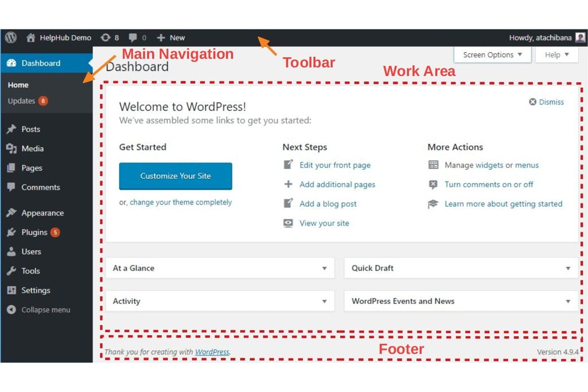The width and height of the screenshot is (588, 392).
Task: Click the Pages icon in the sidebar
Action: click(x=12, y=168)
